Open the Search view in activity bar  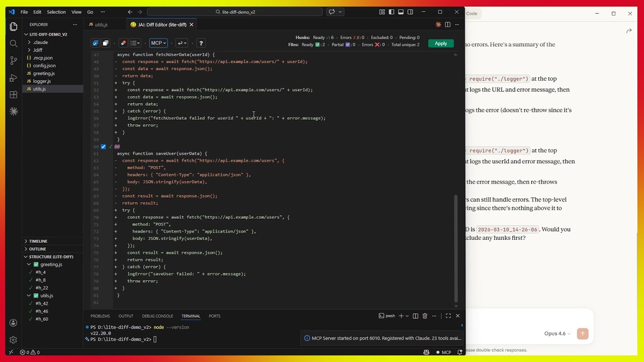14,44
